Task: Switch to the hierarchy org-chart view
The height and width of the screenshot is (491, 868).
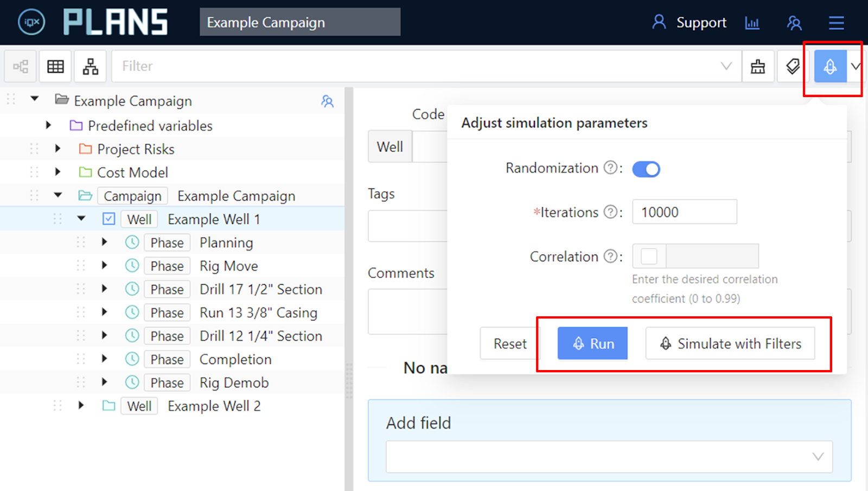Action: pos(91,66)
